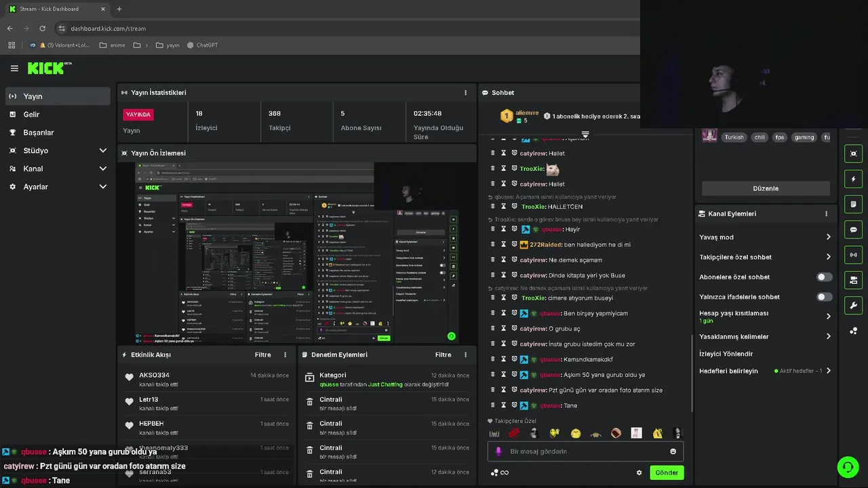Image resolution: width=868 pixels, height=488 pixels.
Task: Open chat settings gear next to Gönder
Action: (639, 472)
